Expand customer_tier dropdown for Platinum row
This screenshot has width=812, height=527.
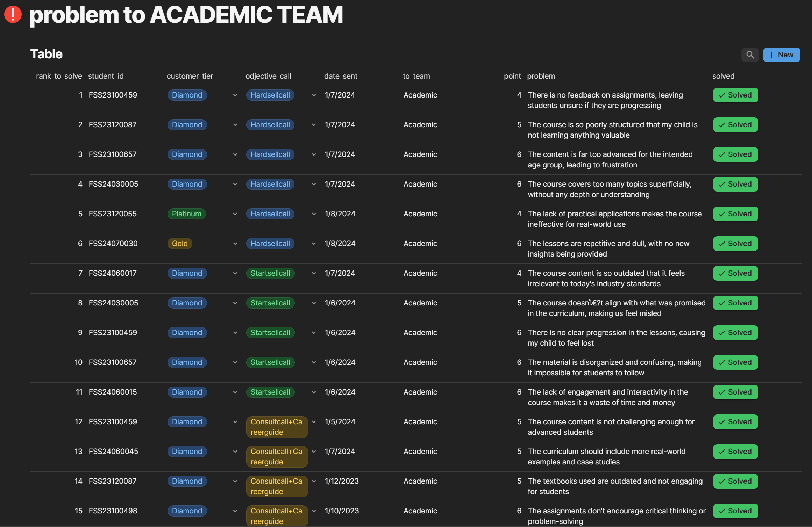(235, 214)
